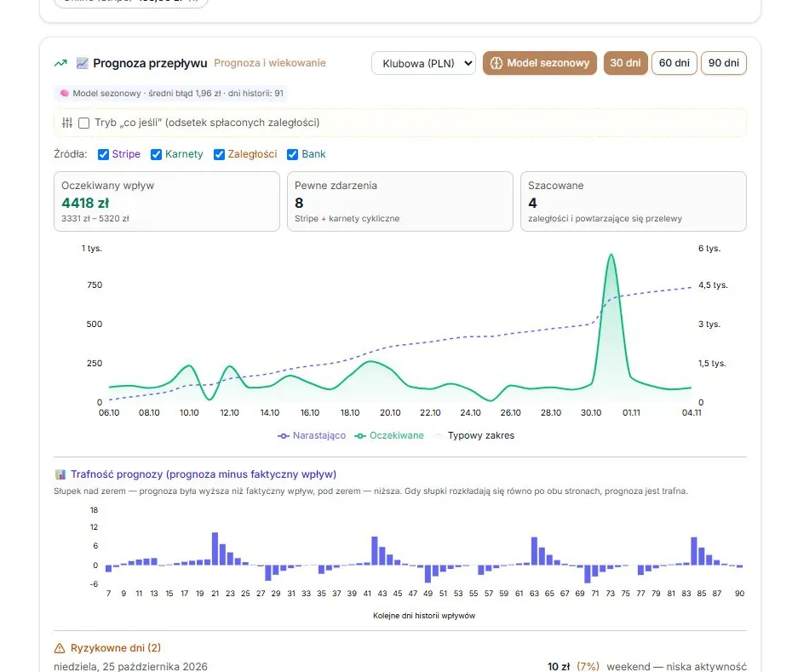This screenshot has width=792, height=672.
Task: Click the bar chart icon by Trafność prognozy
Action: [60, 474]
